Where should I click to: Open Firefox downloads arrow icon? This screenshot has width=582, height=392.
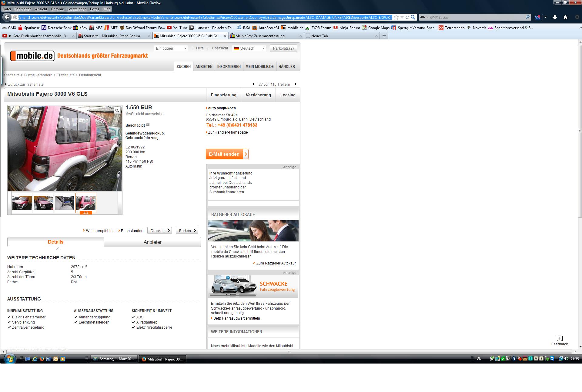pos(554,17)
